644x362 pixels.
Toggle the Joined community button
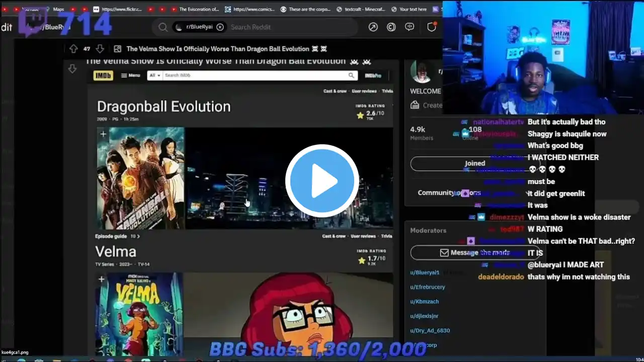pos(474,163)
